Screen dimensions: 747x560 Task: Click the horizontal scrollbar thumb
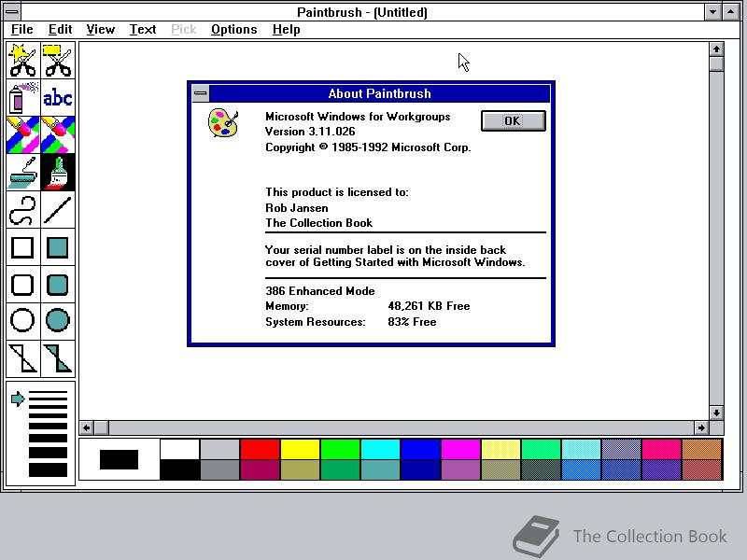tap(101, 427)
